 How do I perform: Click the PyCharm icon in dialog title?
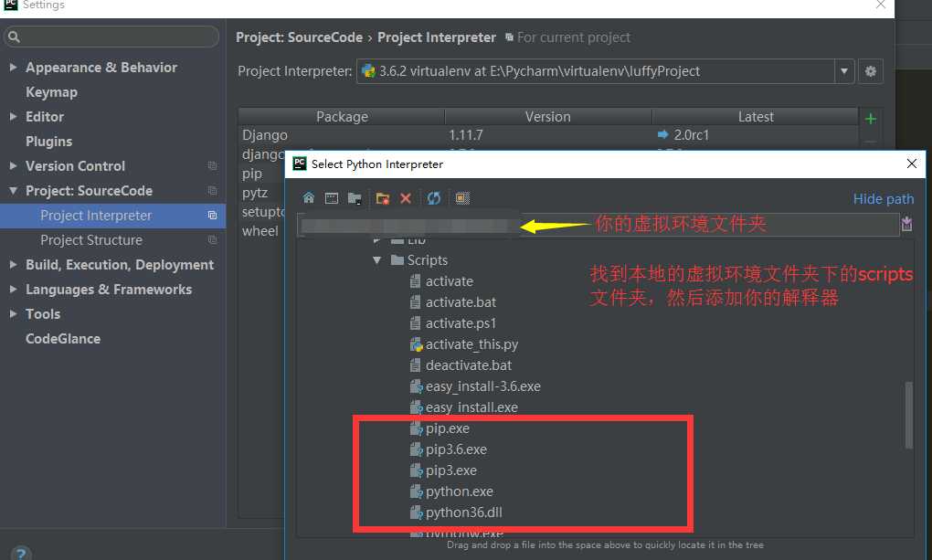click(x=300, y=164)
